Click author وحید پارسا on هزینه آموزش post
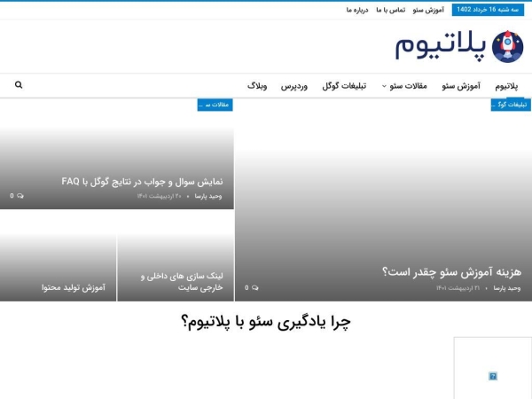 [x=507, y=288]
